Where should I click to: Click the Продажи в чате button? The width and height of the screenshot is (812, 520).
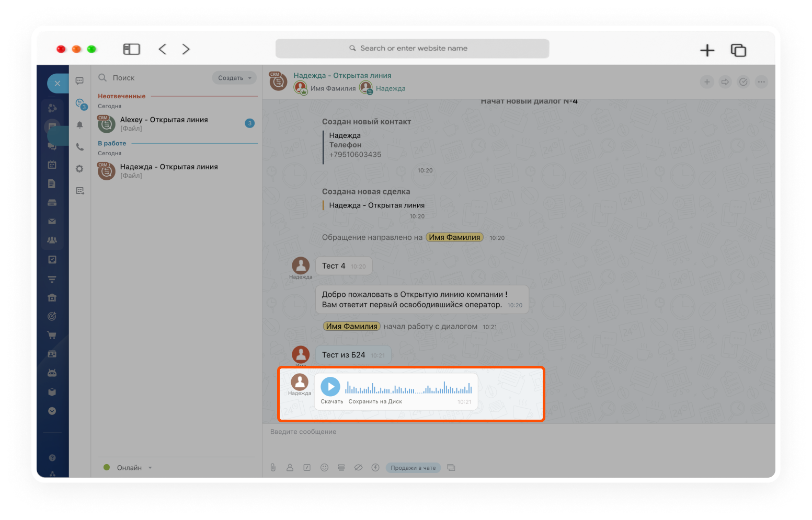(413, 468)
